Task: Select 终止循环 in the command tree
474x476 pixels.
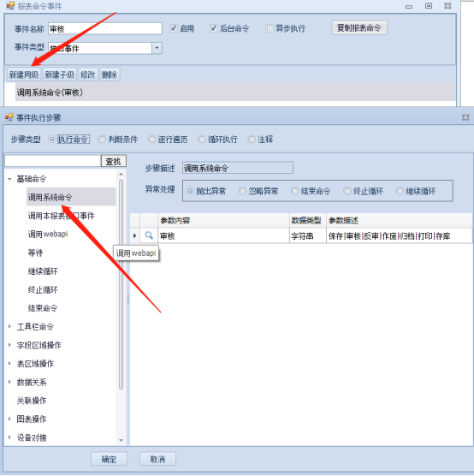Action: [x=43, y=289]
